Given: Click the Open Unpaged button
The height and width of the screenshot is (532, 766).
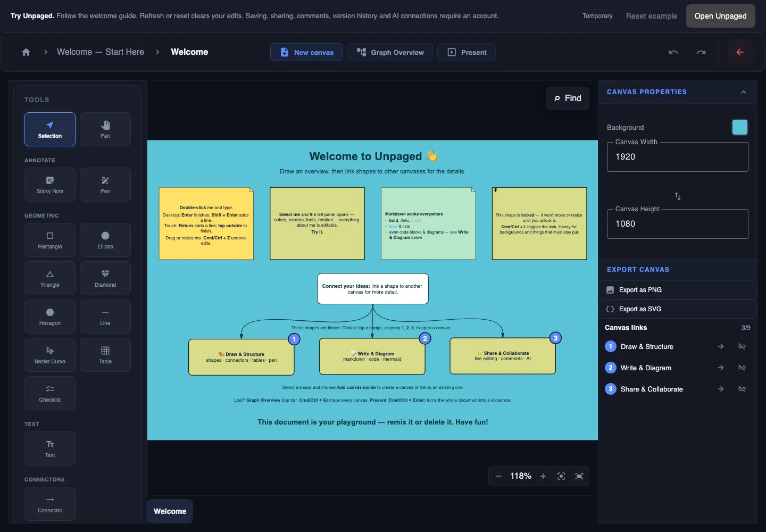Looking at the screenshot, I should (720, 16).
